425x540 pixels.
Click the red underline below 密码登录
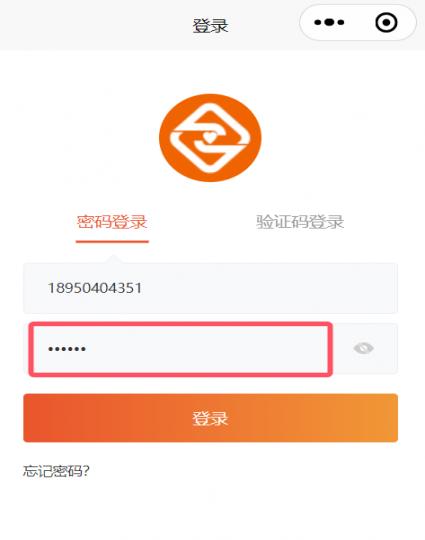click(x=112, y=241)
